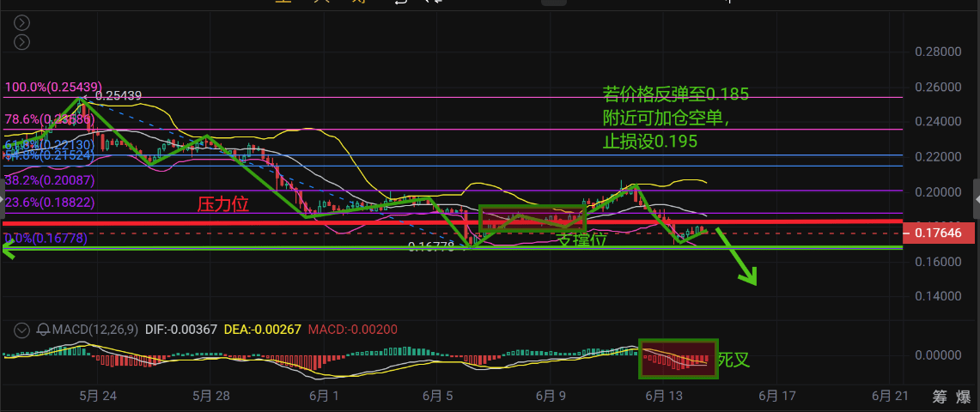
Task: Set an alert with the MACD bell icon
Action: pyautogui.click(x=44, y=329)
